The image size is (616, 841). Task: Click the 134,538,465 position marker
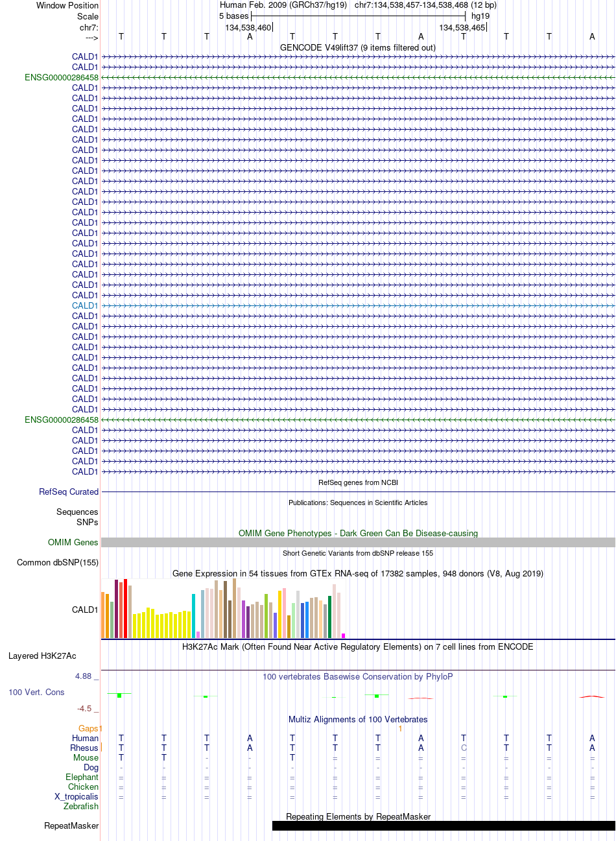(462, 27)
